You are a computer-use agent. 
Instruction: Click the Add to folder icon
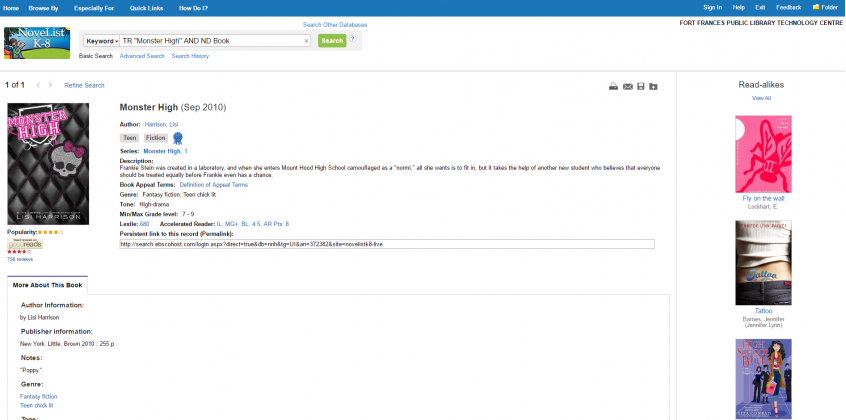pyautogui.click(x=654, y=87)
